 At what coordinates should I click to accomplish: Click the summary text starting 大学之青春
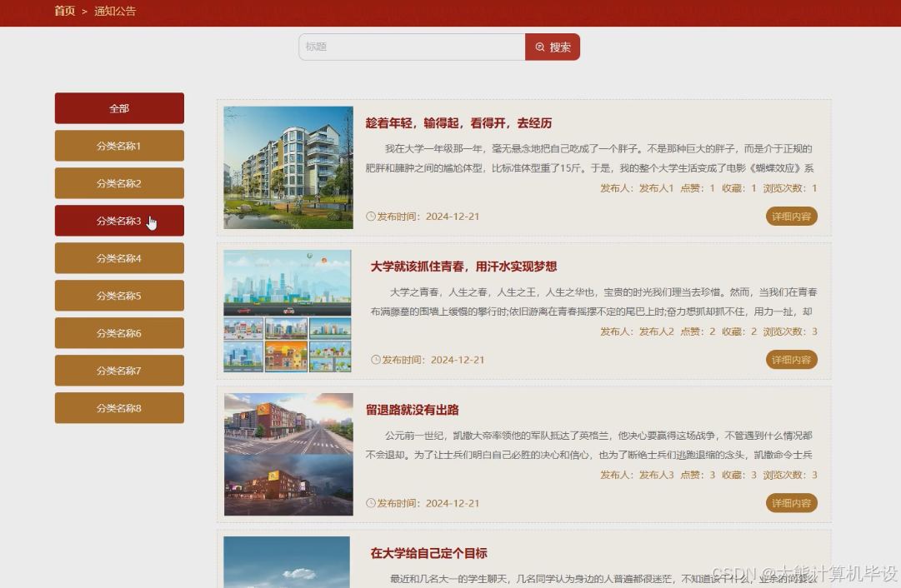tap(594, 302)
